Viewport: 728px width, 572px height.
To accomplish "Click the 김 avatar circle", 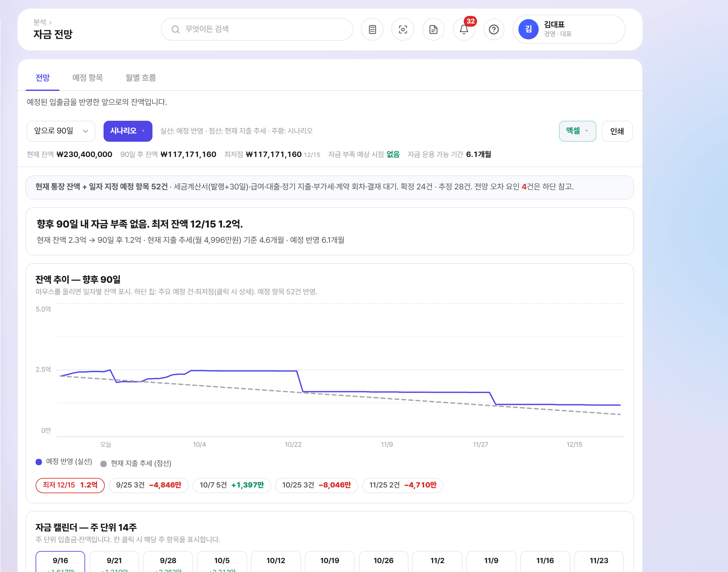I will (x=528, y=30).
